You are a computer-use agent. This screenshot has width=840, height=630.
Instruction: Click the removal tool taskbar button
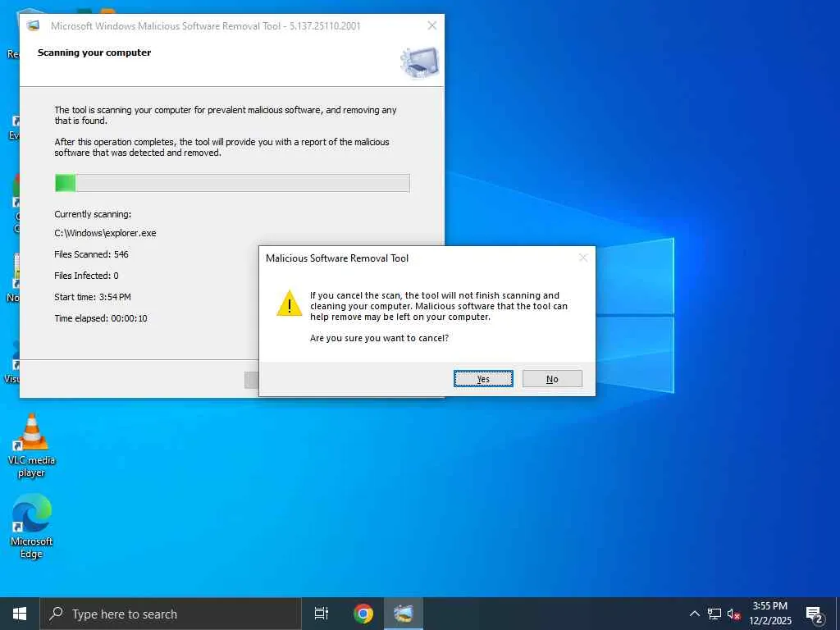(x=404, y=614)
